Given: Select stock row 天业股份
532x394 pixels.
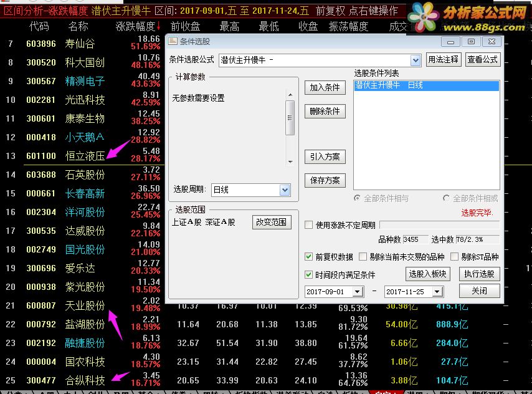Looking at the screenshot, I should (x=85, y=305).
